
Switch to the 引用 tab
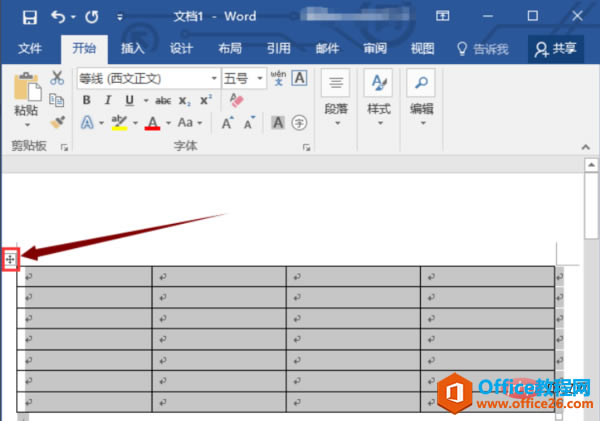pyautogui.click(x=279, y=49)
